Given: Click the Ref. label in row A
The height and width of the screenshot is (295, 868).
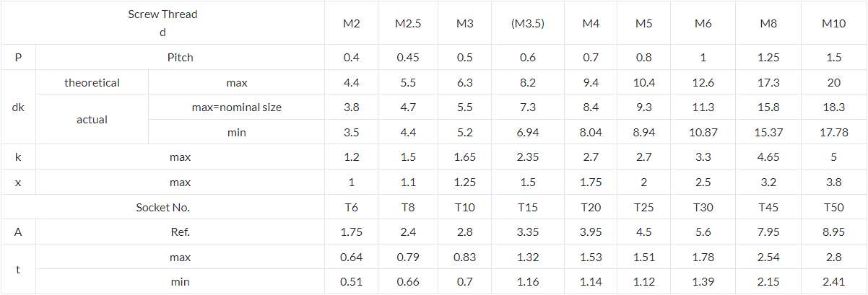Looking at the screenshot, I should click(180, 232).
